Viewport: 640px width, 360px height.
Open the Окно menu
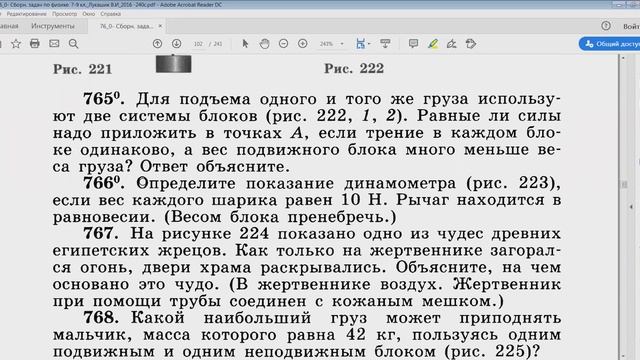88,14
